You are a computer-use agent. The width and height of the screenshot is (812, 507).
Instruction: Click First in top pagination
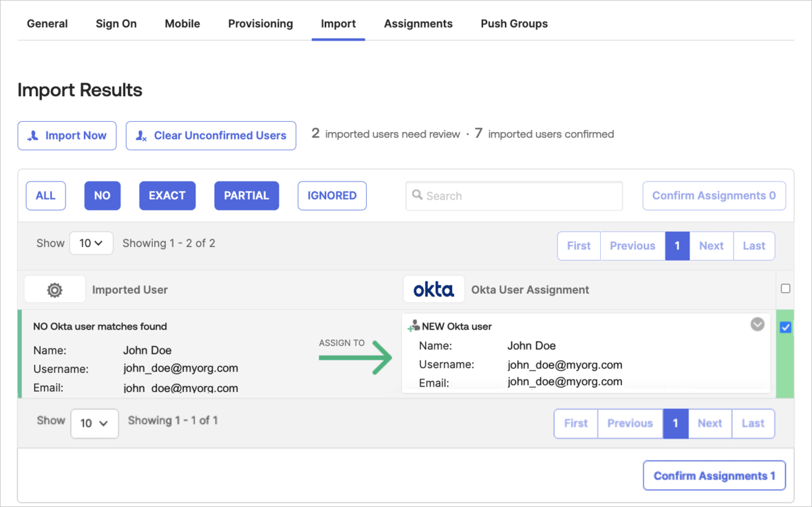click(x=579, y=246)
